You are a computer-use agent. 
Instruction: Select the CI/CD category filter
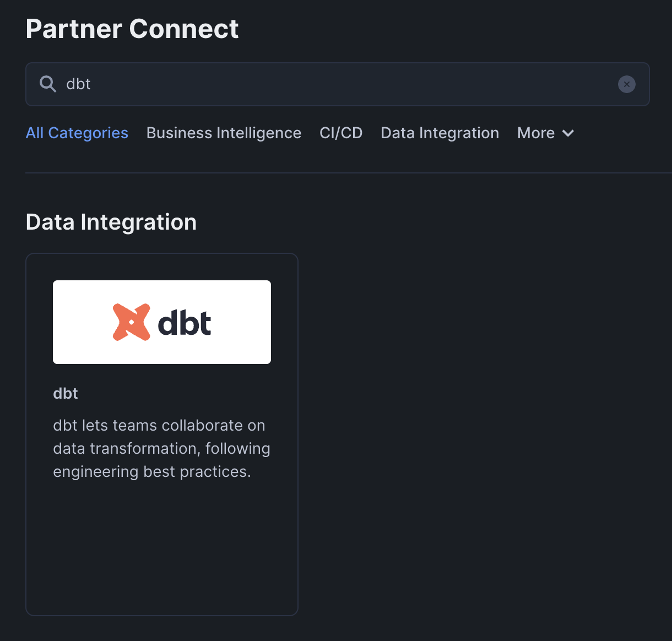[341, 133]
